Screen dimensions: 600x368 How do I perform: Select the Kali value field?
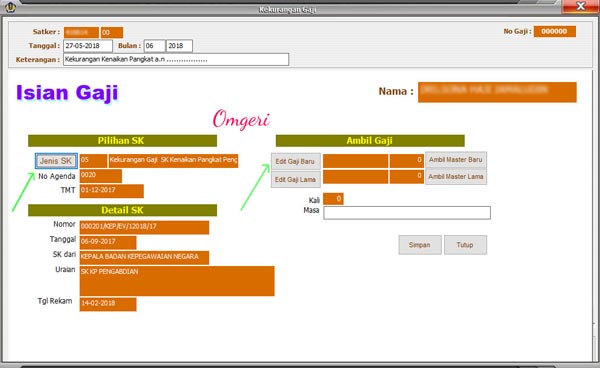tap(333, 199)
